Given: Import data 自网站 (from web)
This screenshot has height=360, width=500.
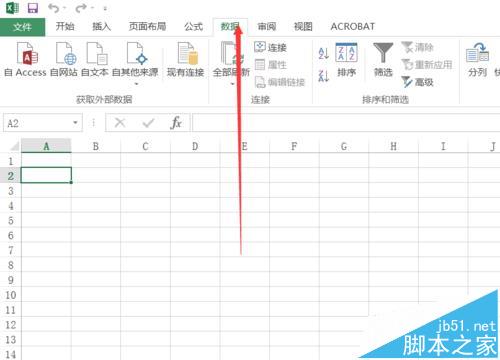Looking at the screenshot, I should click(64, 59).
